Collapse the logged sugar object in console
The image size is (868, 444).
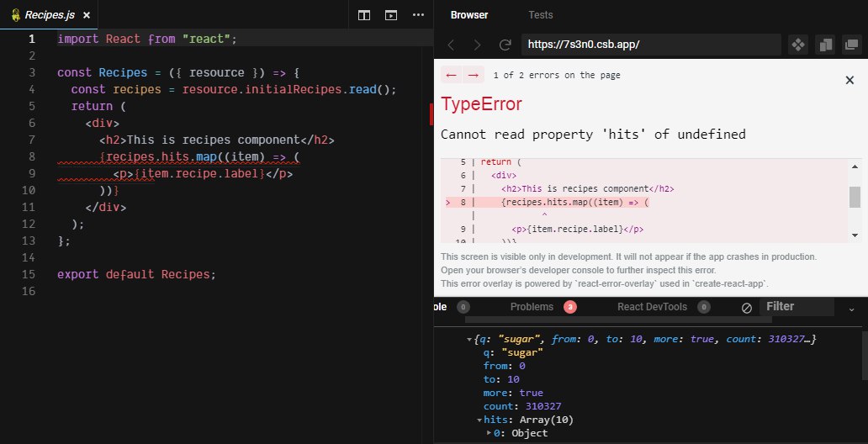click(x=470, y=339)
